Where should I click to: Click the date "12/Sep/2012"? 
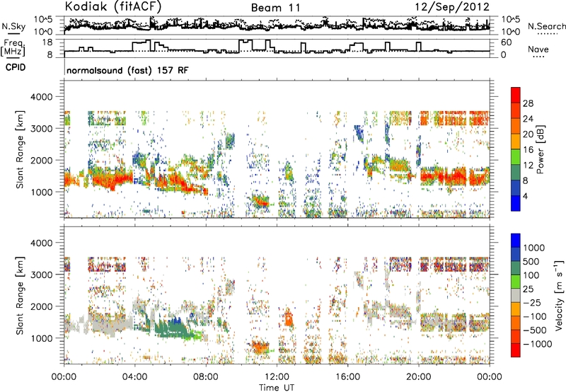tap(452, 7)
